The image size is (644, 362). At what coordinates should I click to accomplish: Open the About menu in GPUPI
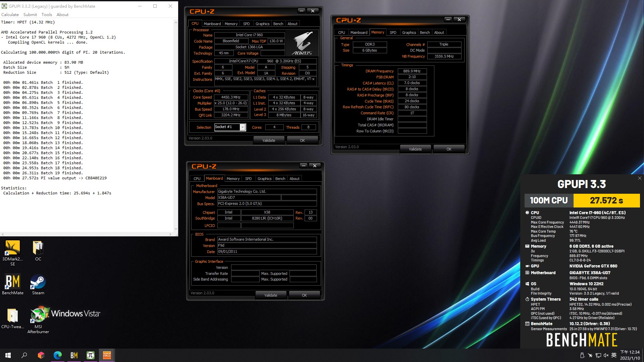click(x=62, y=15)
